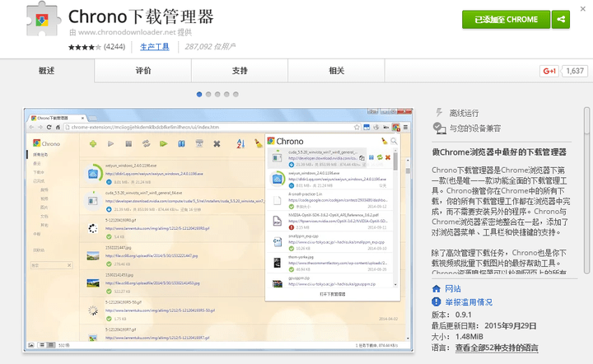Click the Chrono下载管理器 title
The image size is (593, 364).
pyautogui.click(x=141, y=16)
